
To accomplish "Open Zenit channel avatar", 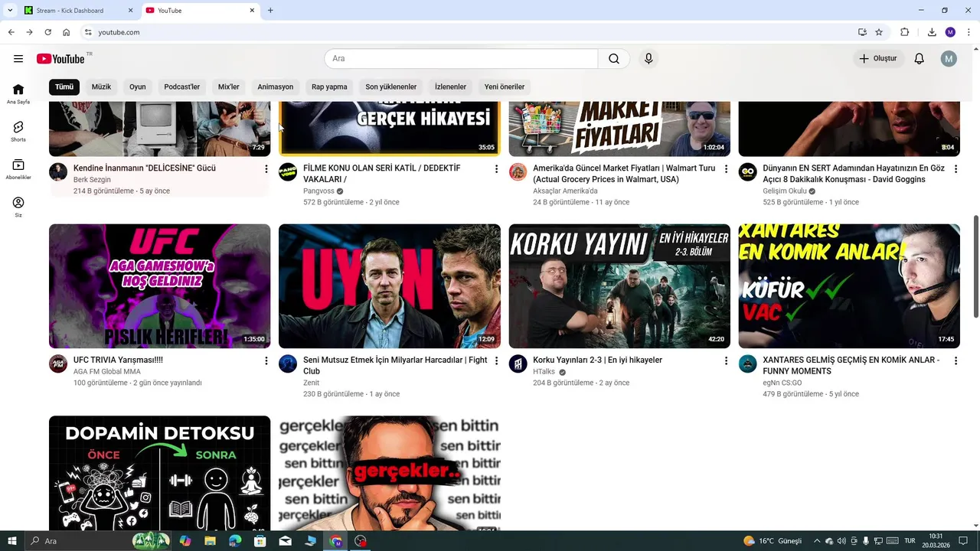I will click(288, 364).
